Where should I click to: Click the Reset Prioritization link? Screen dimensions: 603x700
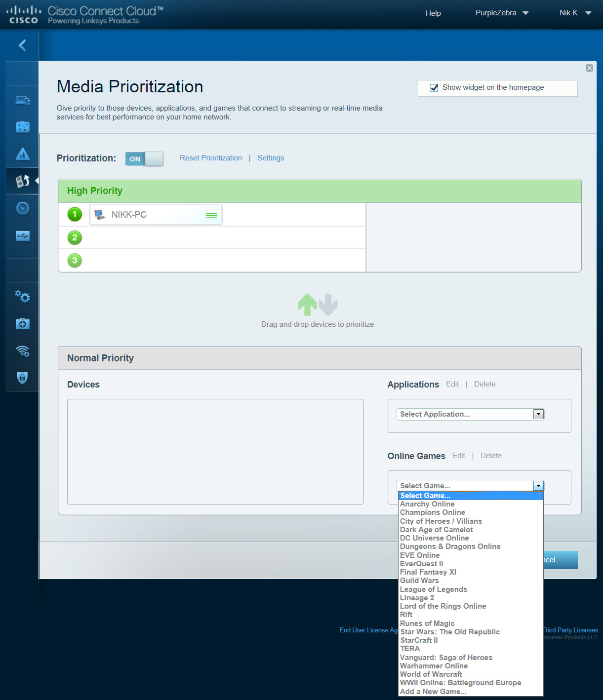211,158
